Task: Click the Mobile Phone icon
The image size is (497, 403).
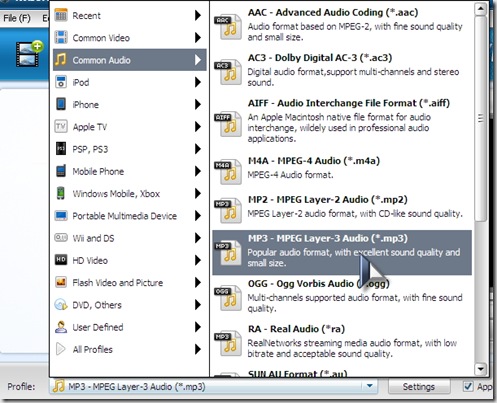Action: coord(61,171)
